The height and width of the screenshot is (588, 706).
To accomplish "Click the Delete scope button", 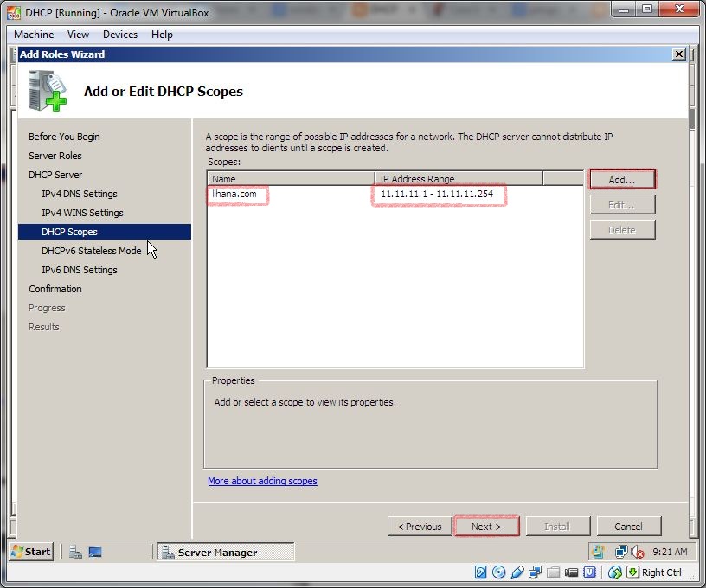I will point(622,230).
